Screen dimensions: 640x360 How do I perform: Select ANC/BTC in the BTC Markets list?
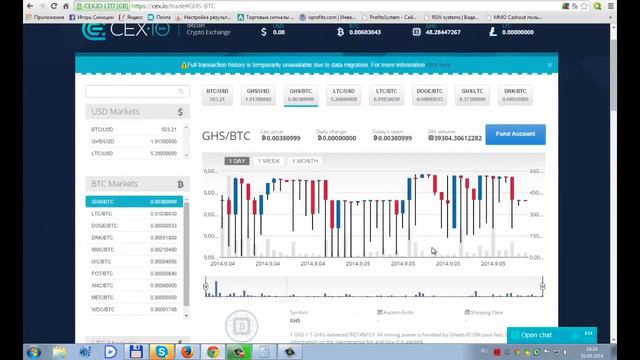pyautogui.click(x=134, y=285)
